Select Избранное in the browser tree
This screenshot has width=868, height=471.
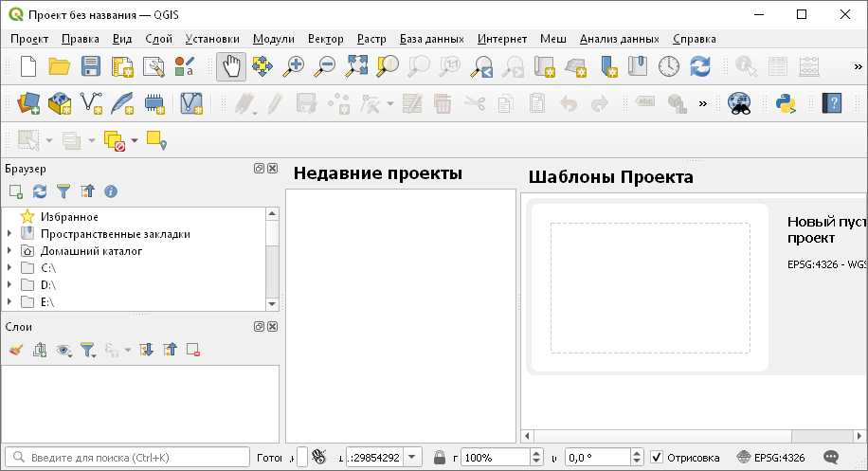[x=69, y=217]
